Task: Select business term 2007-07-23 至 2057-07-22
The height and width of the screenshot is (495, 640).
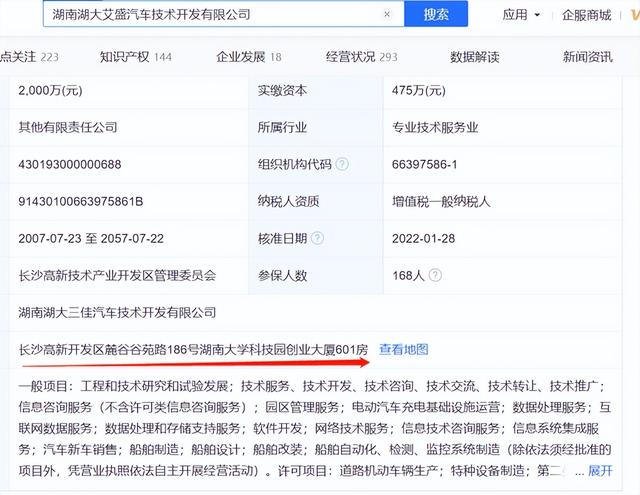Action: (x=91, y=238)
